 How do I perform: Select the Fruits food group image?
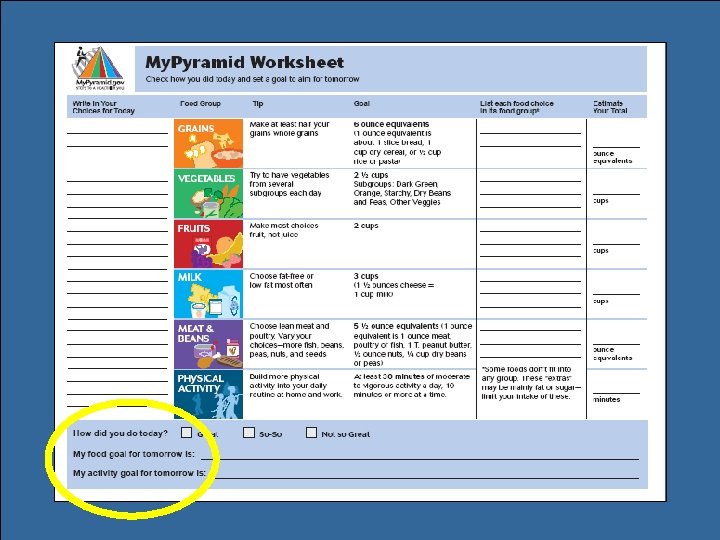coord(208,244)
